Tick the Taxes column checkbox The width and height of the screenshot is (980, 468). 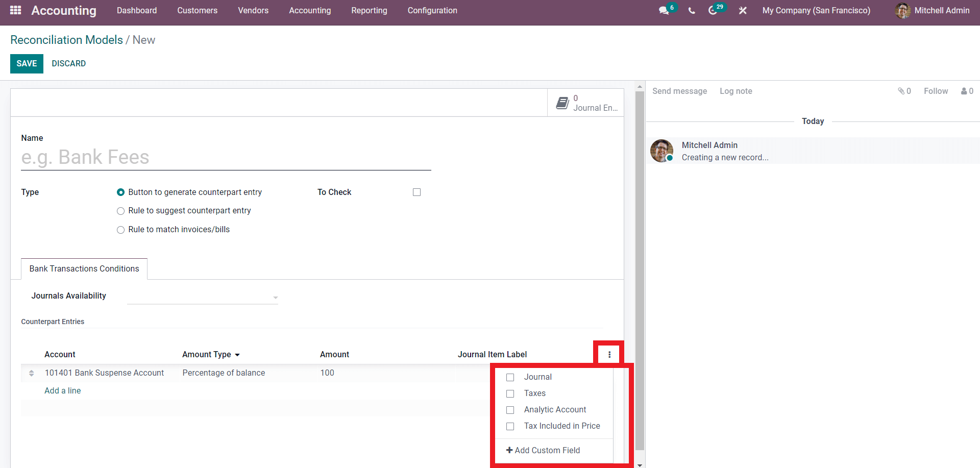click(x=510, y=393)
